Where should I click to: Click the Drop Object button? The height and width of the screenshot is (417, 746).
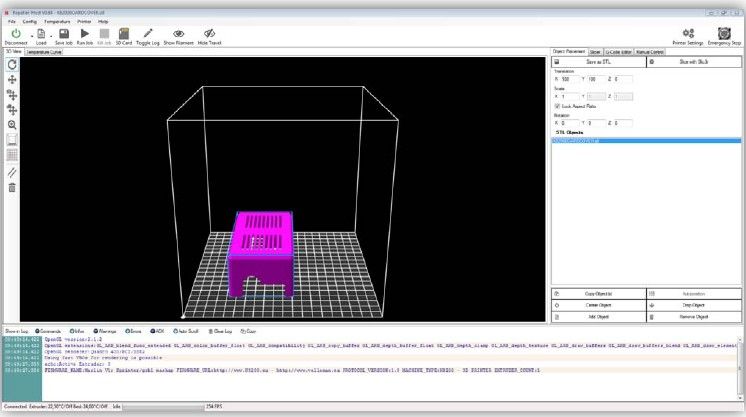pyautogui.click(x=694, y=305)
